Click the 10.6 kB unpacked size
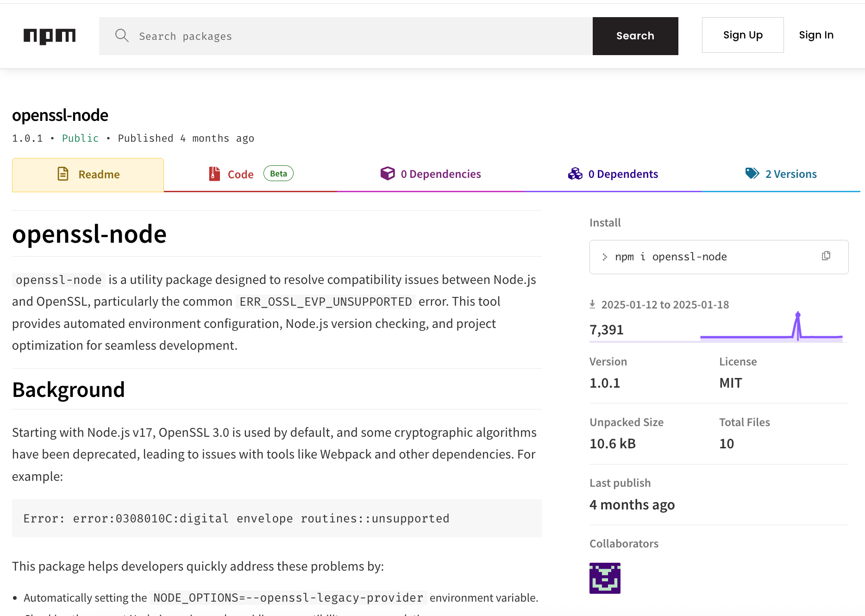The image size is (865, 616). click(x=613, y=444)
